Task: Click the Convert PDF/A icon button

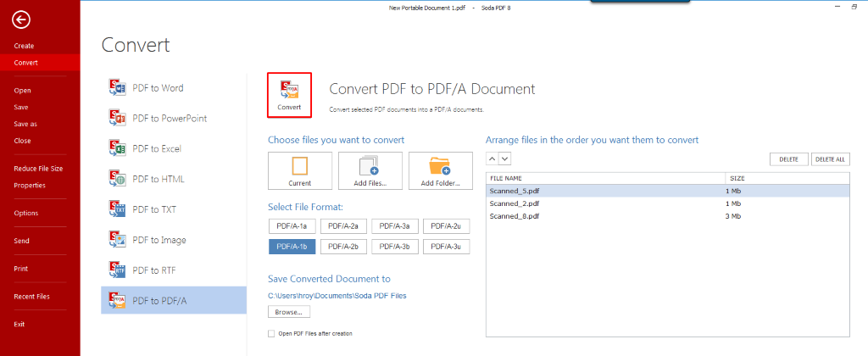Action: tap(290, 95)
